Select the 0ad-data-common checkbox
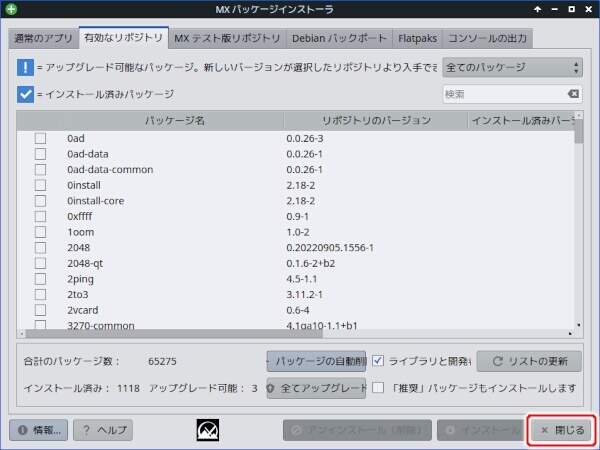This screenshot has height=450, width=600. point(40,170)
